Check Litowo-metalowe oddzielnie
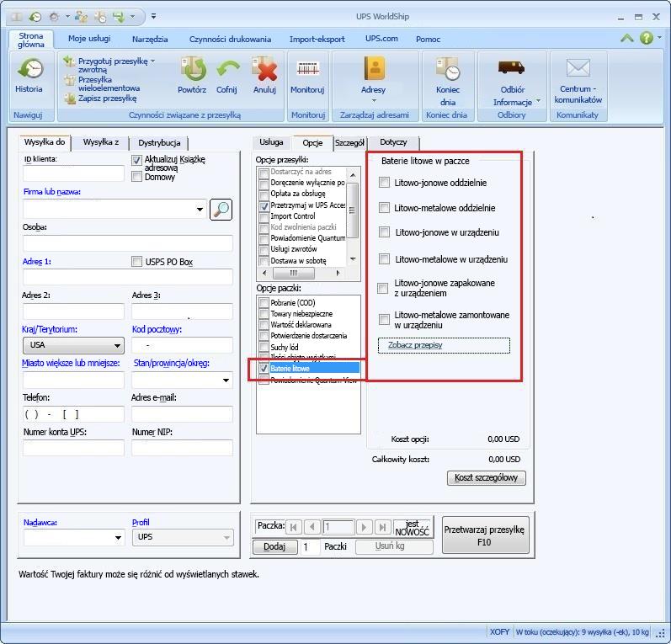Screen dimensions: 671x644 (x=384, y=208)
